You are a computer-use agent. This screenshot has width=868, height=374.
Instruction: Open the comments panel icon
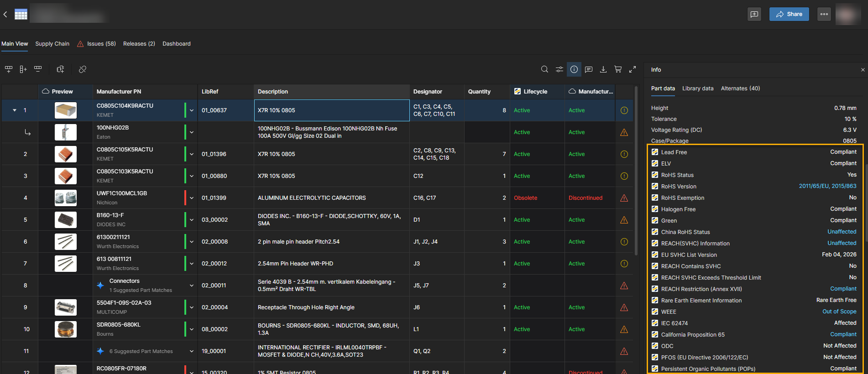click(x=589, y=69)
